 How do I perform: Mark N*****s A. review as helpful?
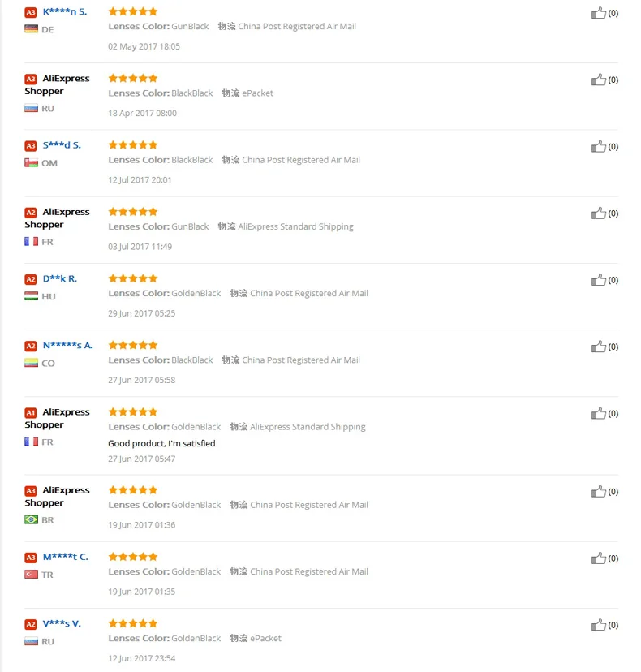click(x=598, y=347)
